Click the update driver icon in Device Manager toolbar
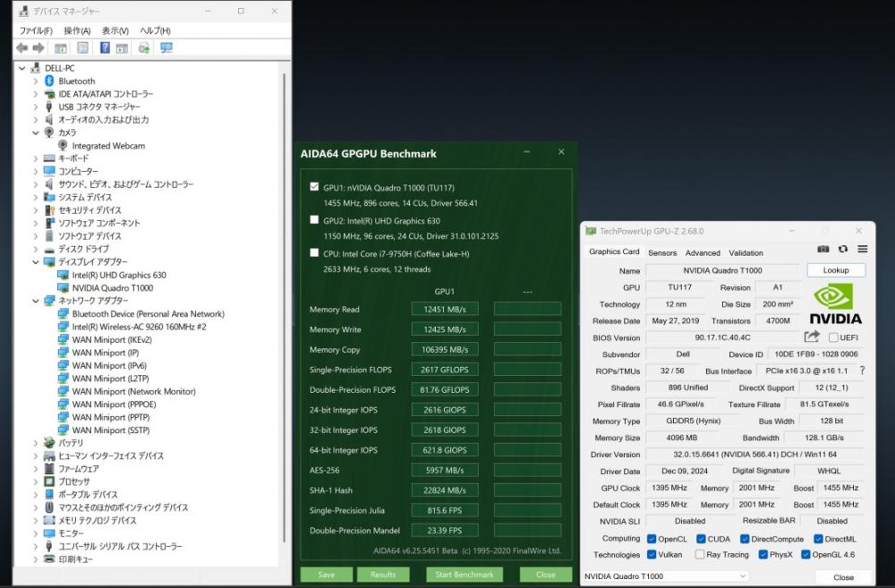 pyautogui.click(x=144, y=48)
